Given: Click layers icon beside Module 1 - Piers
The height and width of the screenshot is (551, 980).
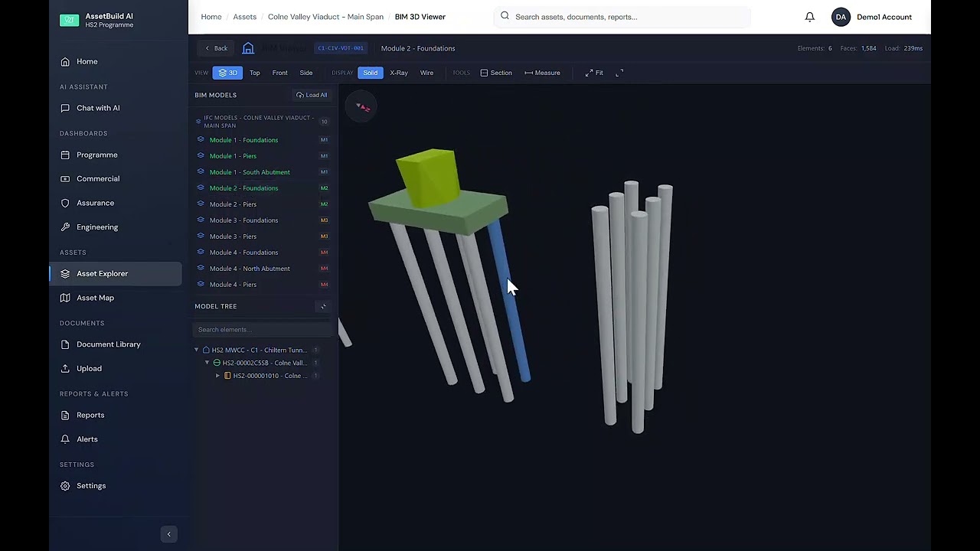Looking at the screenshot, I should pos(201,156).
